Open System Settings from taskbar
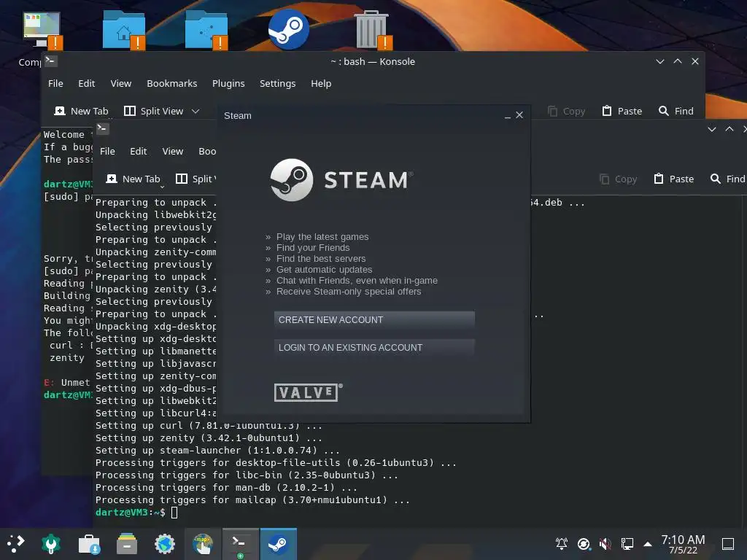The image size is (747, 560). (51, 543)
